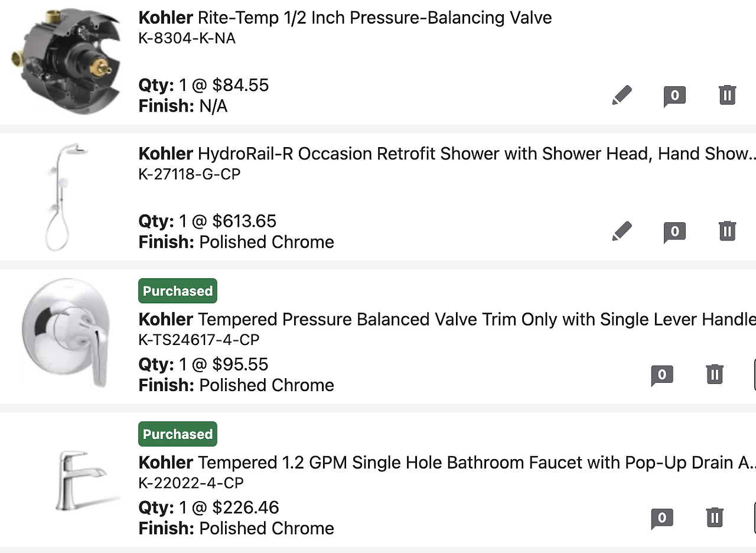
Task: Edit the HydroRail-R Occasion shower item
Action: pos(621,231)
